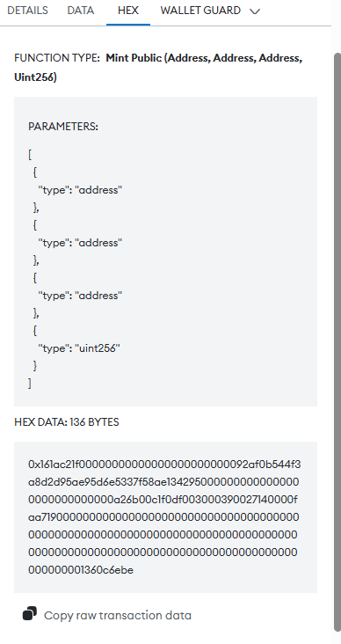Click the hex line starting with aa7190000
The height and width of the screenshot is (644, 341).
(163, 517)
